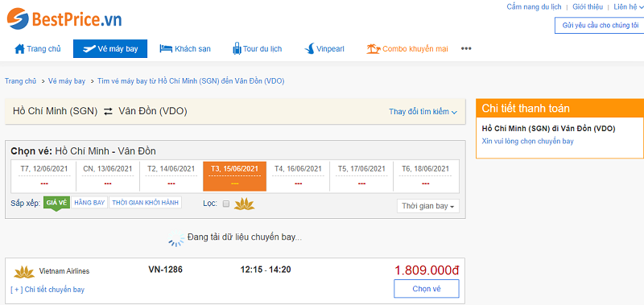Click Chi tiết thanh toán header

559,109
